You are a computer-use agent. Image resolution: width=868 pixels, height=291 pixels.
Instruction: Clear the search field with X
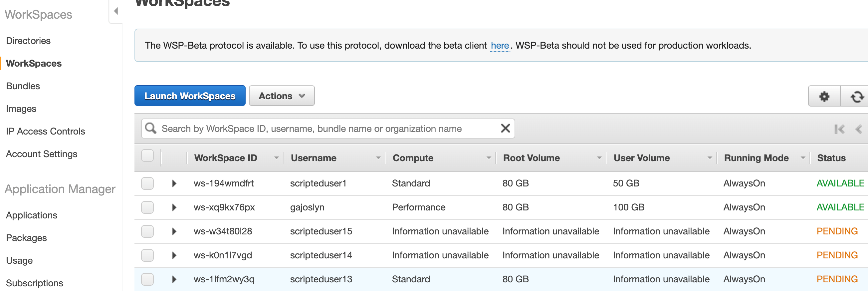pyautogui.click(x=505, y=128)
